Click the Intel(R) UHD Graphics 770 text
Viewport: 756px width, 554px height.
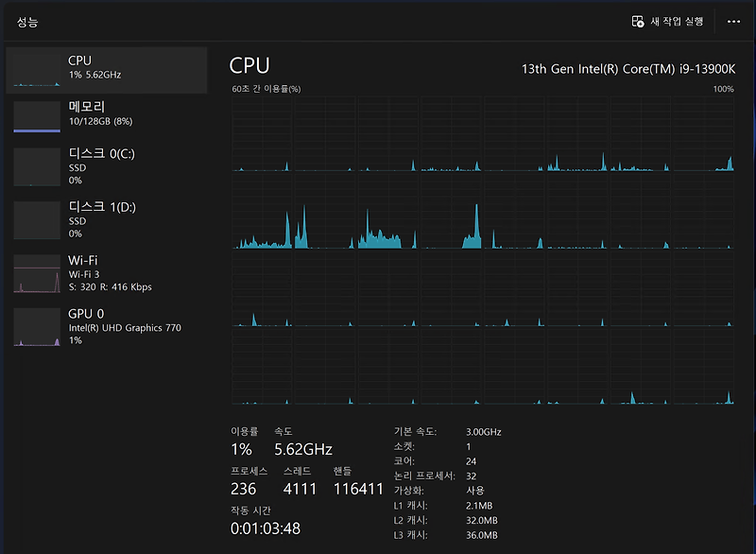coord(125,328)
